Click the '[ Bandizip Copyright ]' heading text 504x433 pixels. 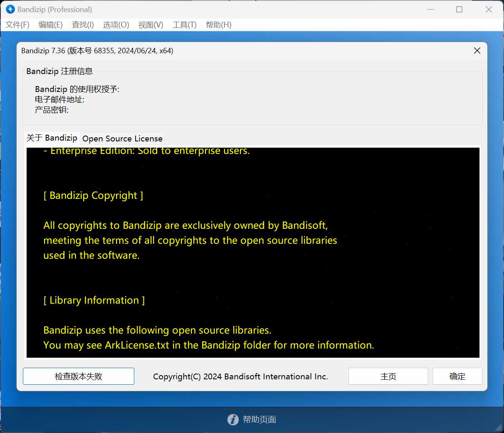(93, 195)
